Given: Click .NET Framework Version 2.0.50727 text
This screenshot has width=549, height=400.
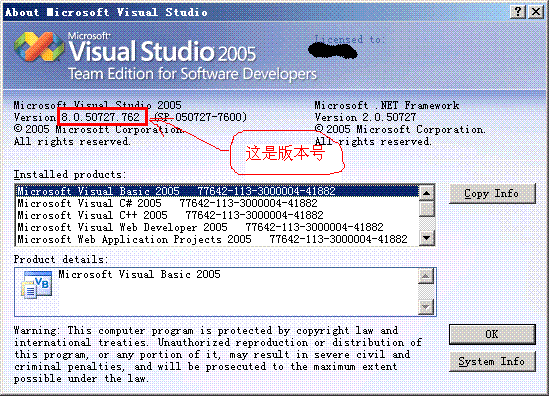Looking at the screenshot, I should click(365, 117).
